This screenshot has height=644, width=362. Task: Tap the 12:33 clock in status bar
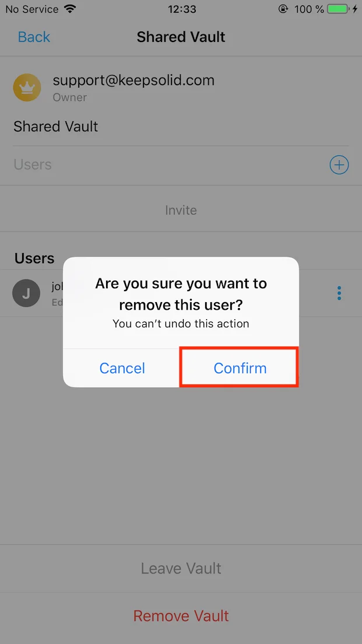pos(181,9)
